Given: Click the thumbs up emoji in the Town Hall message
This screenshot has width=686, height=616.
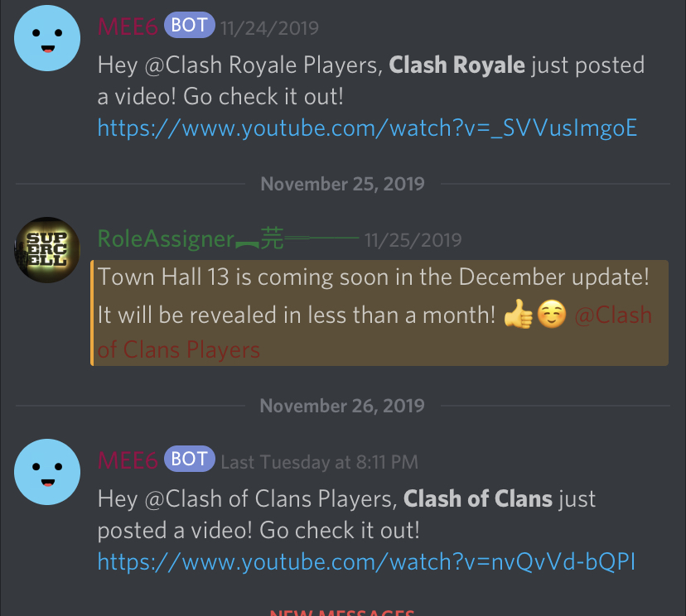Looking at the screenshot, I should 519,314.
